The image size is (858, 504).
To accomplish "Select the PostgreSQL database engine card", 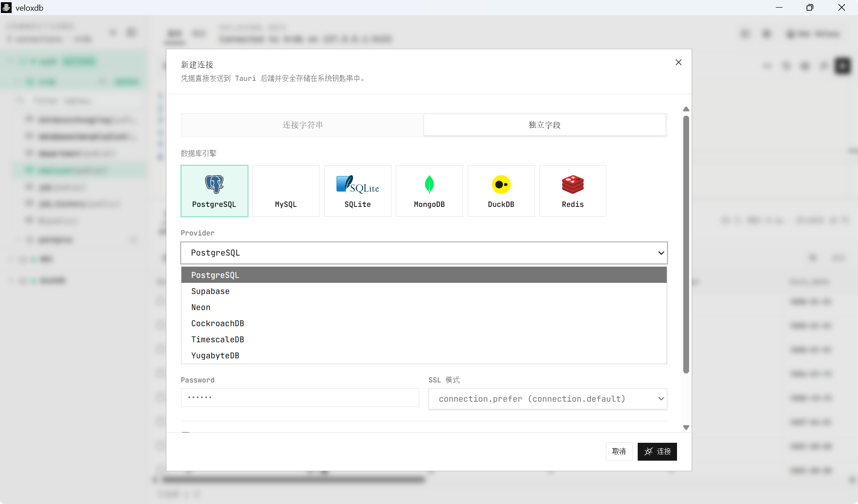I will [214, 191].
